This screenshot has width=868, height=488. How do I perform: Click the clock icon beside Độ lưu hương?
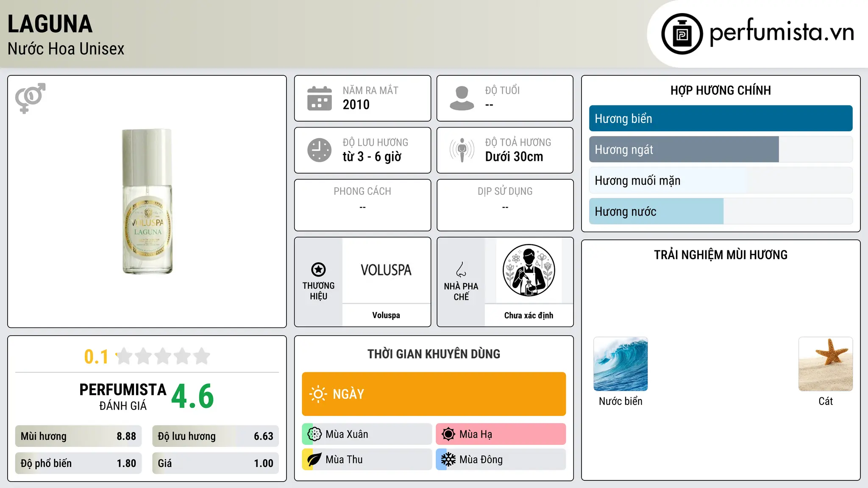[x=320, y=150]
